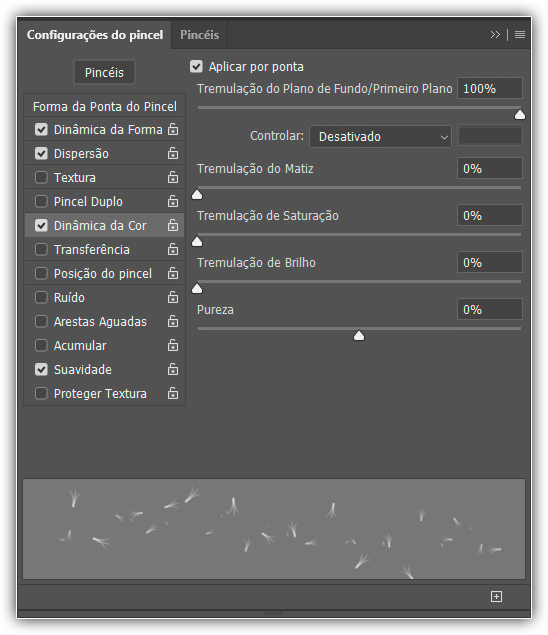
Task: Open the Controlar dropdown showing Desativado
Action: (x=380, y=136)
